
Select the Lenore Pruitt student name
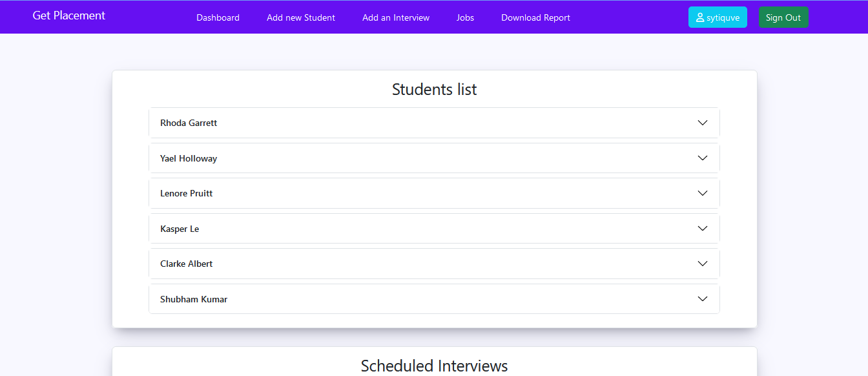click(x=186, y=193)
